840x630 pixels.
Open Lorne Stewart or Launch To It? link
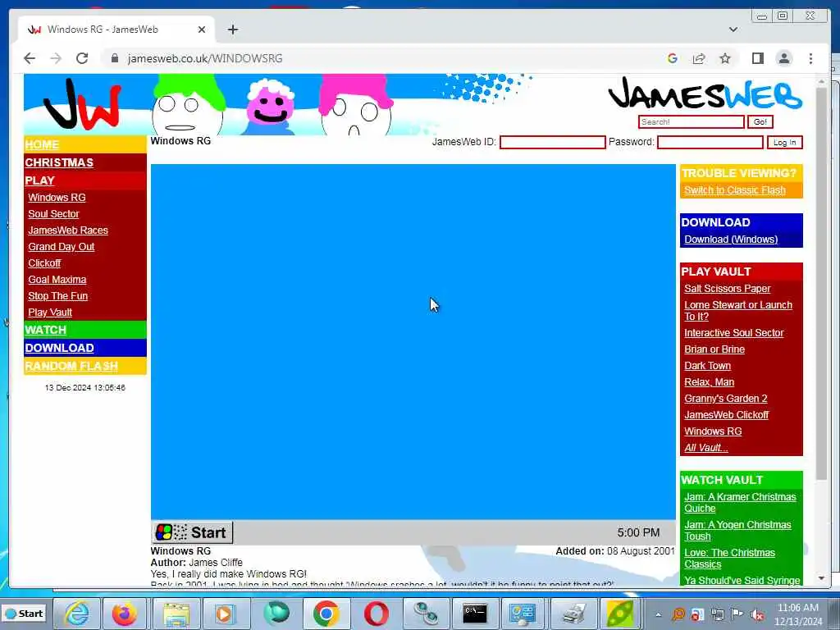coord(737,311)
